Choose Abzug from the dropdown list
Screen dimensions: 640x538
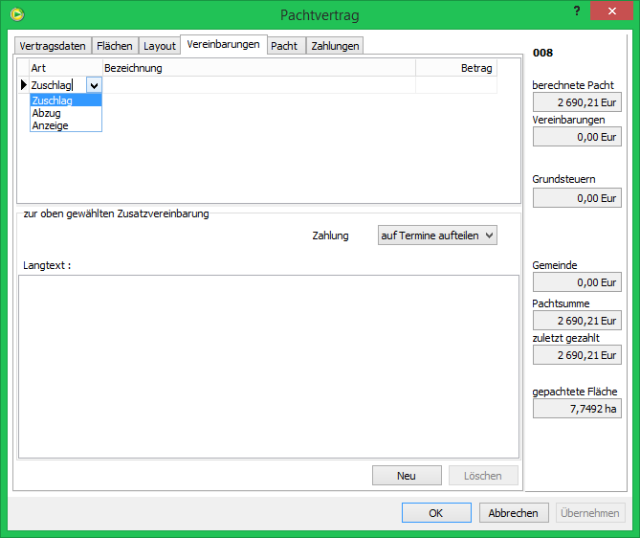tap(47, 113)
